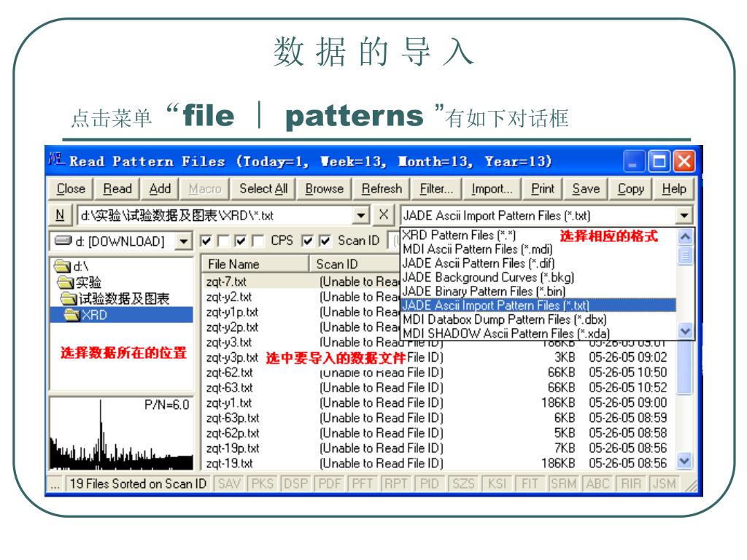
Task: Toggle the checked checkbox right after the CPS label
Action: [x=308, y=241]
